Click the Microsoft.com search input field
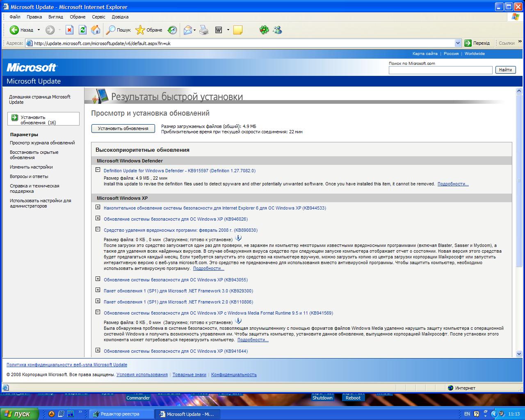 [440, 70]
